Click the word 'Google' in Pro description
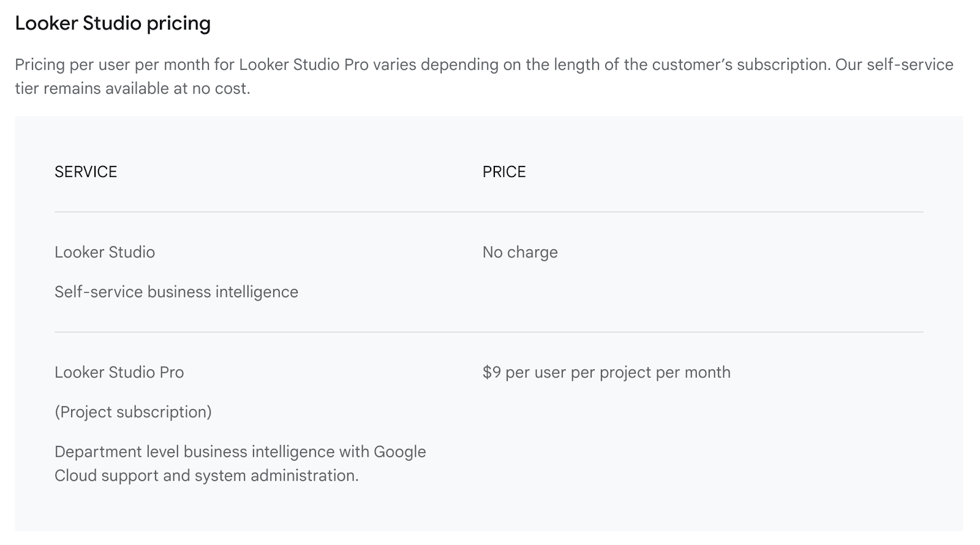 coord(399,452)
